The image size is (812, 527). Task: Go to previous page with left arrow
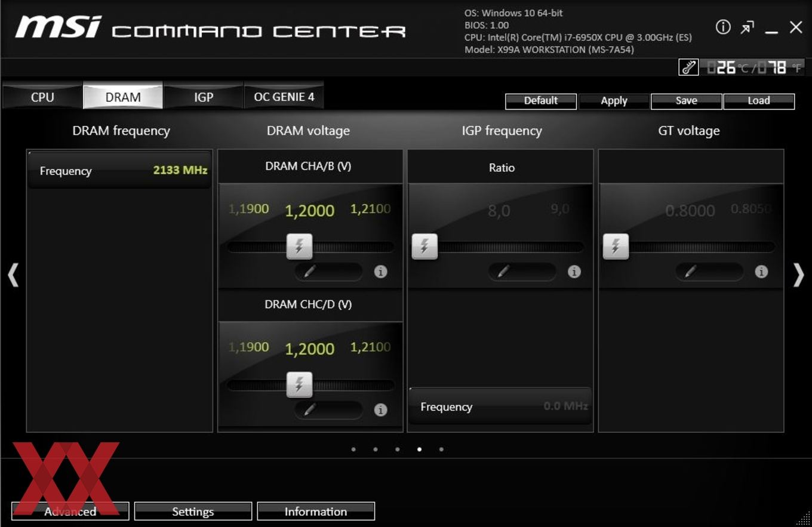pos(13,275)
